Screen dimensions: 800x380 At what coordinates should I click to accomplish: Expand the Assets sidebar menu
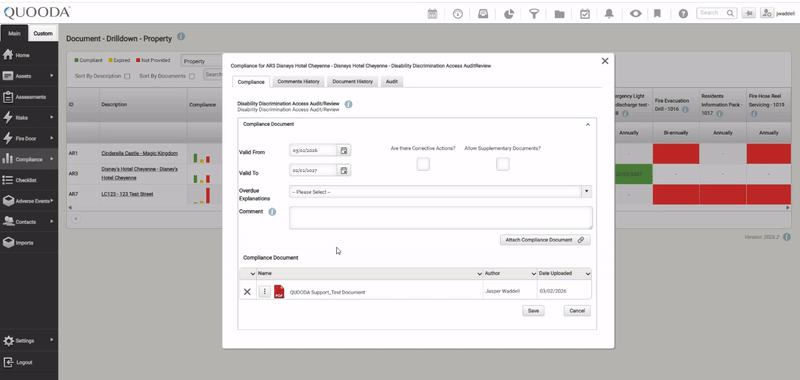[29, 76]
